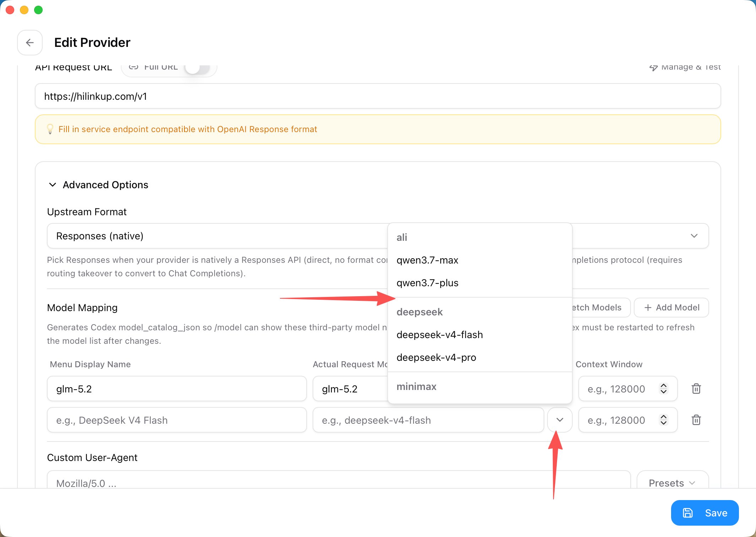Choose qwen3.7-plus from model list

(x=480, y=283)
